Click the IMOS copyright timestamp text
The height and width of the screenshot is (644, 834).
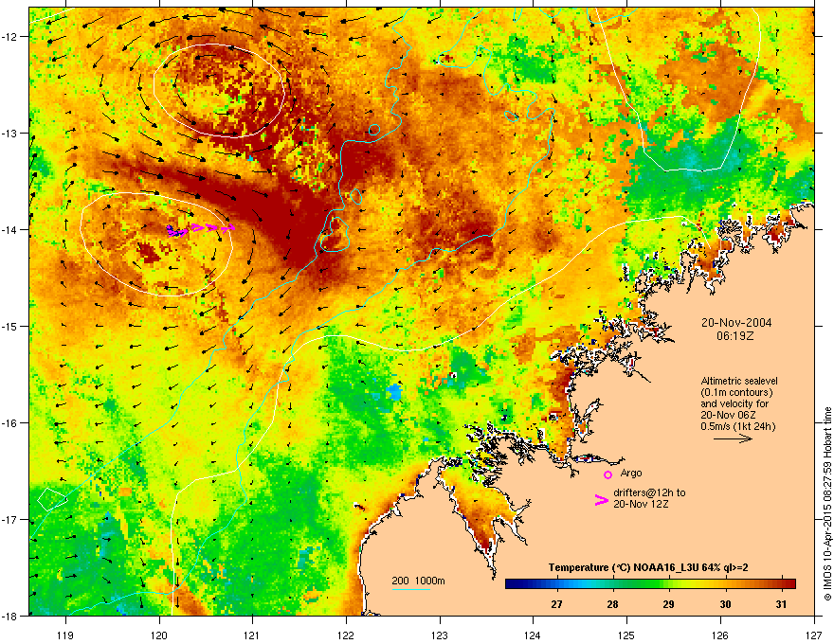tap(827, 504)
